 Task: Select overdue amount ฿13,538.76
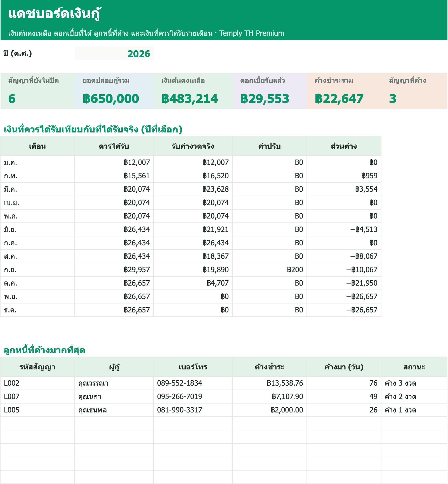pyautogui.click(x=270, y=383)
